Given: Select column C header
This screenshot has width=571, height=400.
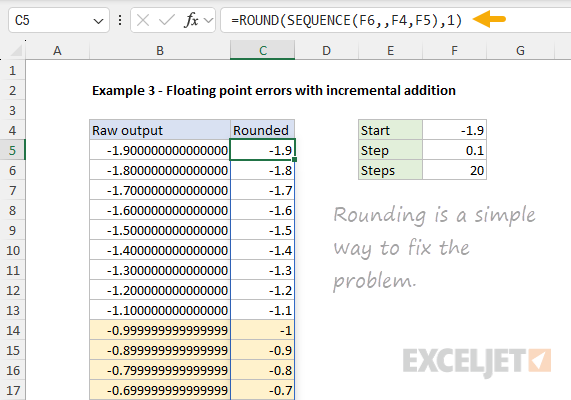Looking at the screenshot, I should (263, 50).
